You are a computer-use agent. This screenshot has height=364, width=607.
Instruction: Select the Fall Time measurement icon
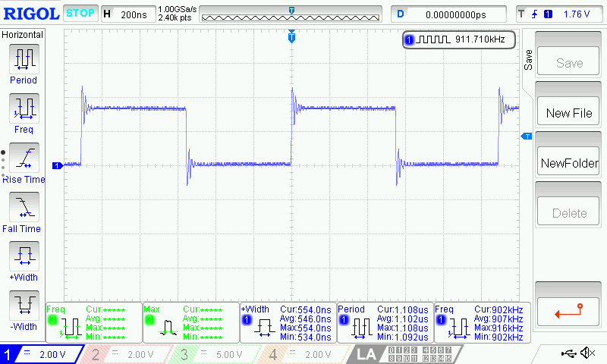(23, 207)
